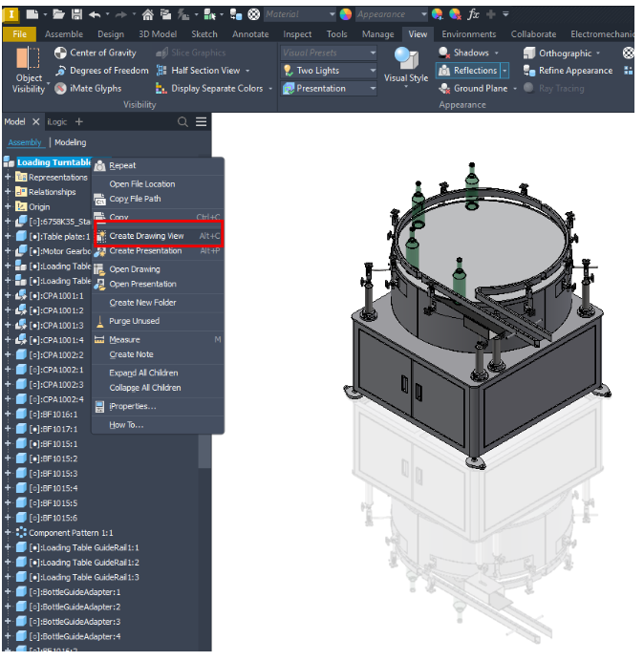644x661 pixels.
Task: Expand the Component Pattern 1:1 node
Action: pos(8,532)
